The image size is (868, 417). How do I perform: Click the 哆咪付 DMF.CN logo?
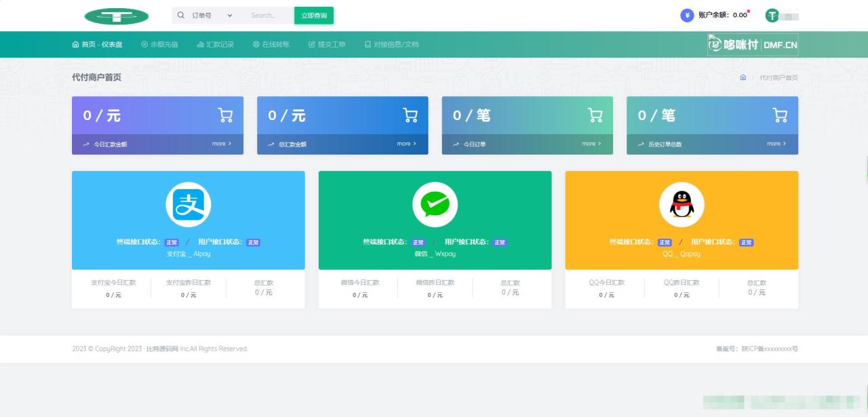pos(752,44)
